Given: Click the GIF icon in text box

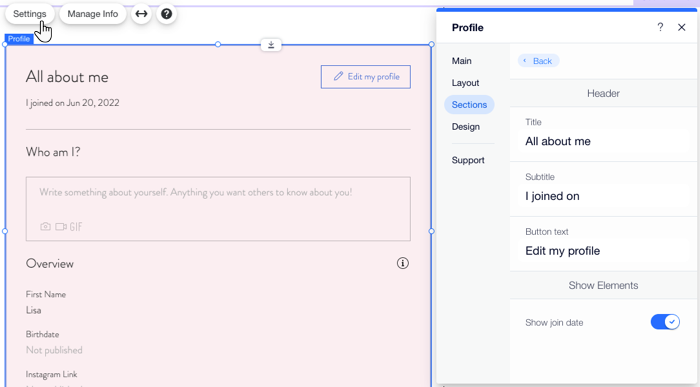Looking at the screenshot, I should pos(76,227).
